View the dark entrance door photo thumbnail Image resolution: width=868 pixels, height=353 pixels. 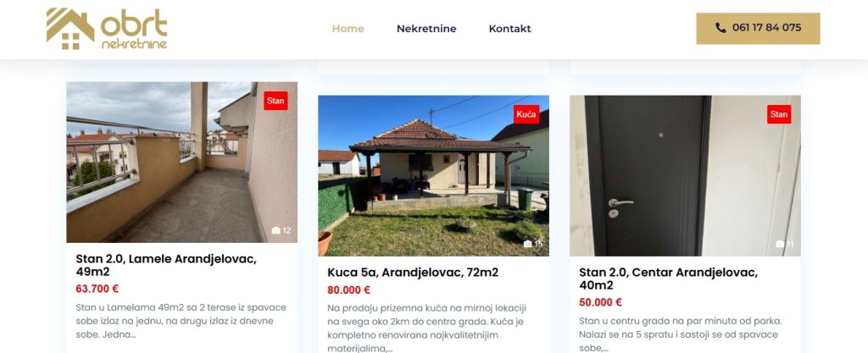(685, 176)
